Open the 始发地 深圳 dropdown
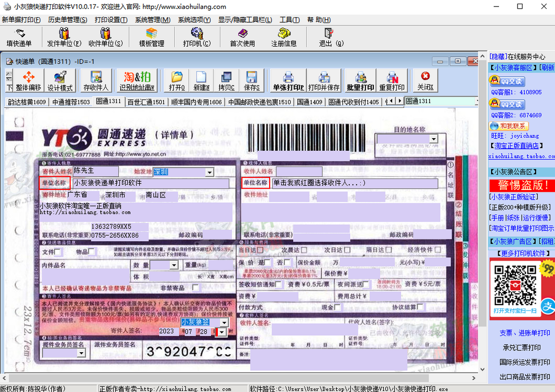Viewport: 555px width, 392px height. 210,172
